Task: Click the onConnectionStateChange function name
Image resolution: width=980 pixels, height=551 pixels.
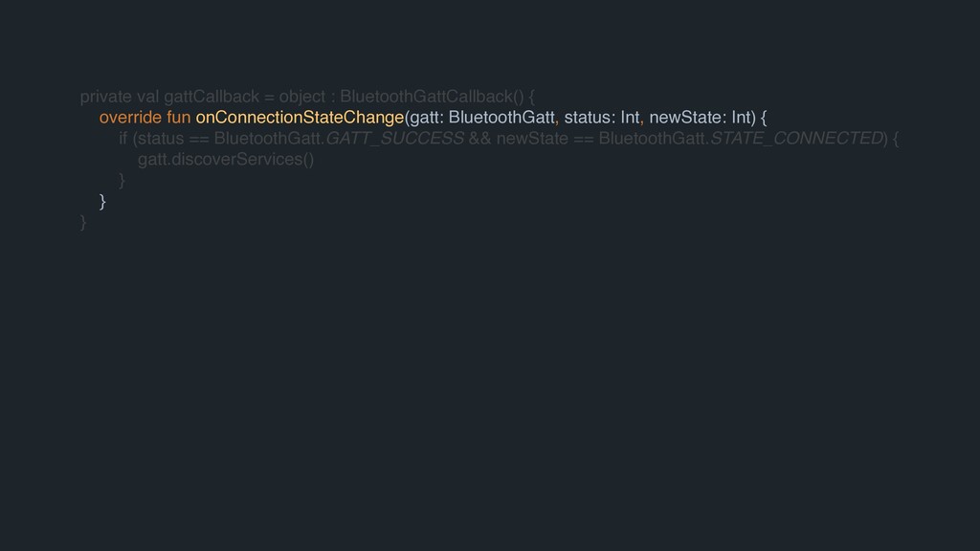Action: [x=300, y=118]
